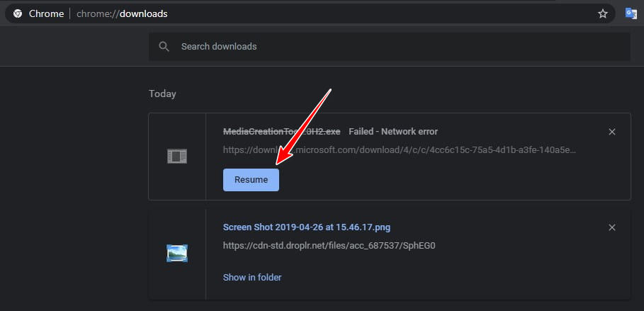Image resolution: width=644 pixels, height=311 pixels.
Task: Show the Screen Shot file in folder
Action: pos(252,278)
